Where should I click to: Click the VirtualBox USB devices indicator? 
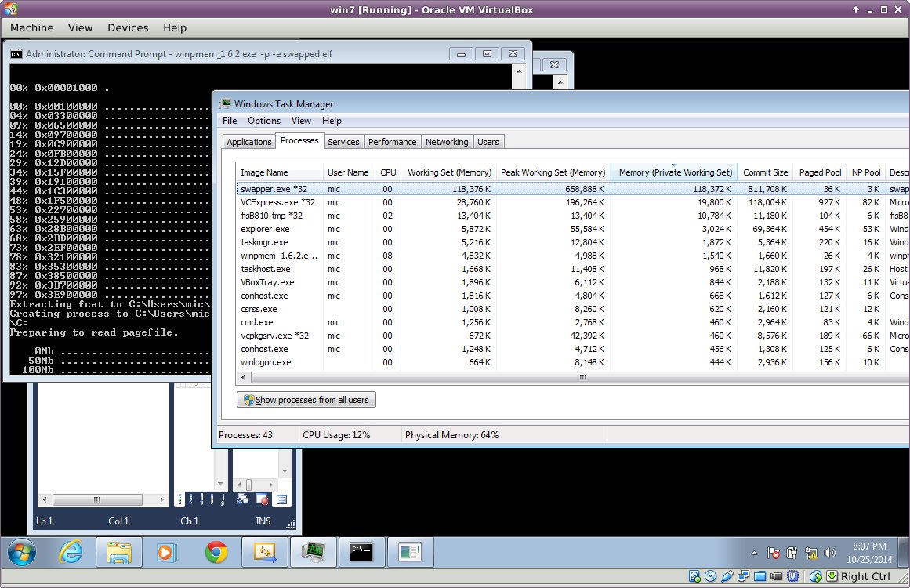pos(727,576)
